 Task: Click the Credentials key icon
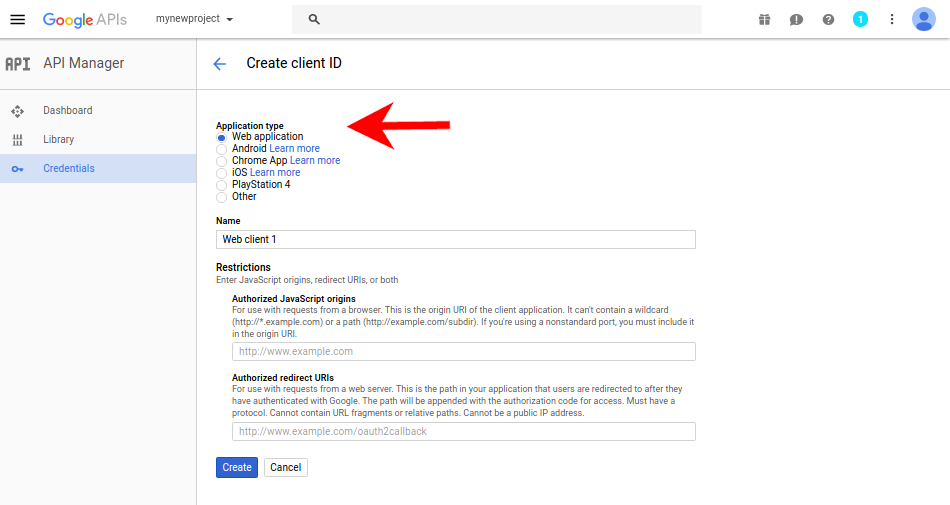18,169
